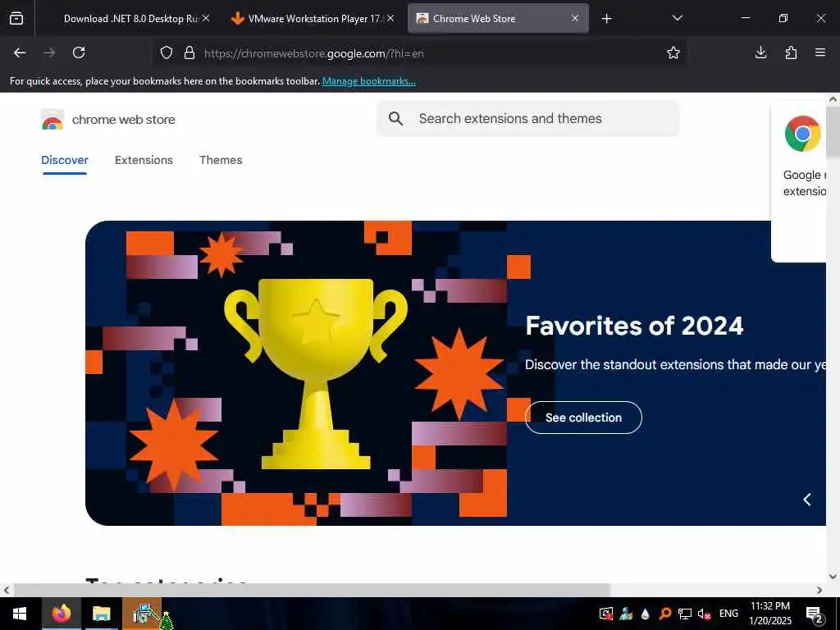This screenshot has width=840, height=630.
Task: Click the orange search tray icon
Action: pyautogui.click(x=665, y=614)
